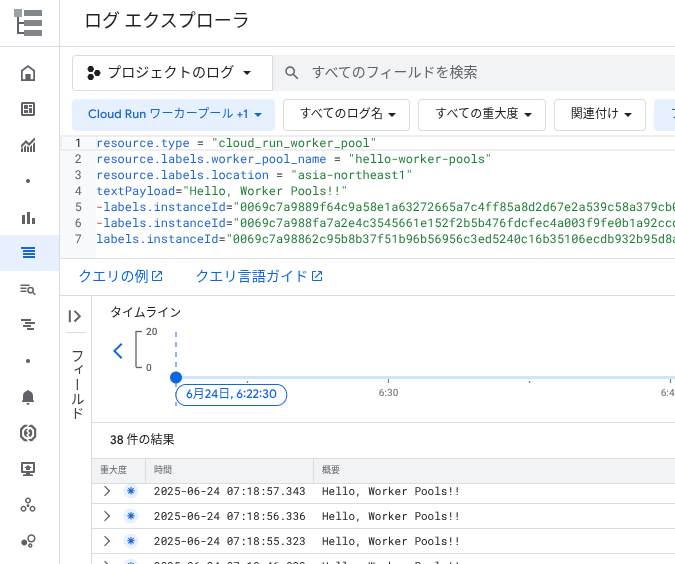The image size is (675, 564).
Task: Open 関連付け dropdown
Action: [x=600, y=115]
